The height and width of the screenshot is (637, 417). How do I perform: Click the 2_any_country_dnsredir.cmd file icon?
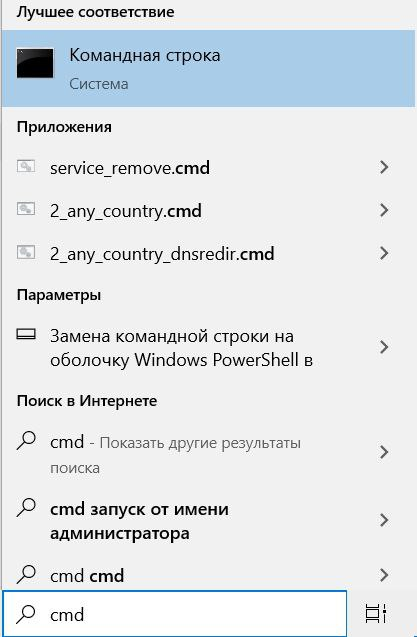26,252
